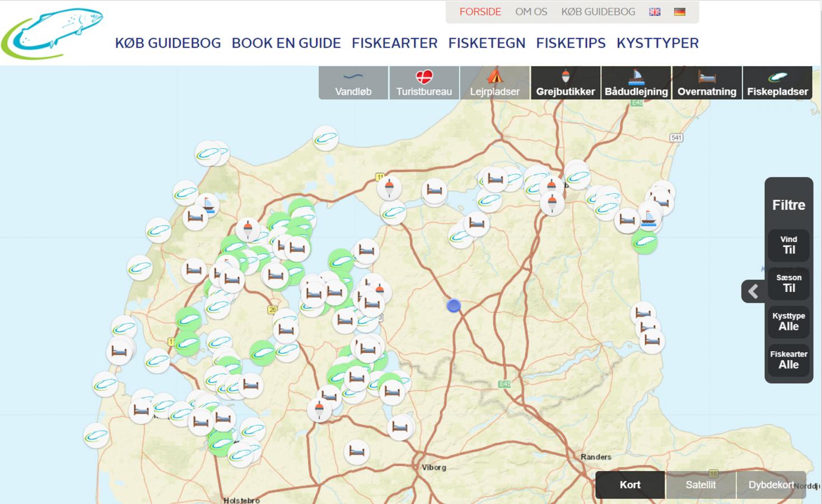
Task: Toggle the Vandløb map layer
Action: [353, 83]
